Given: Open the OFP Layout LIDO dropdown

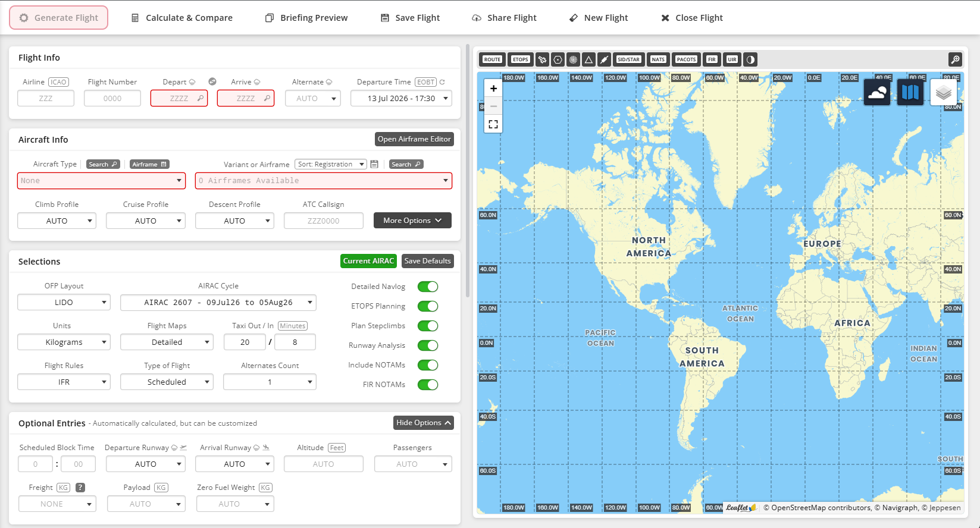Looking at the screenshot, I should point(64,303).
